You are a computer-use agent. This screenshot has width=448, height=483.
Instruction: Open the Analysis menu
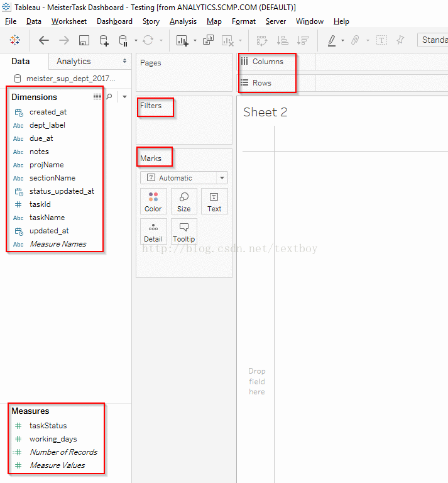click(183, 21)
